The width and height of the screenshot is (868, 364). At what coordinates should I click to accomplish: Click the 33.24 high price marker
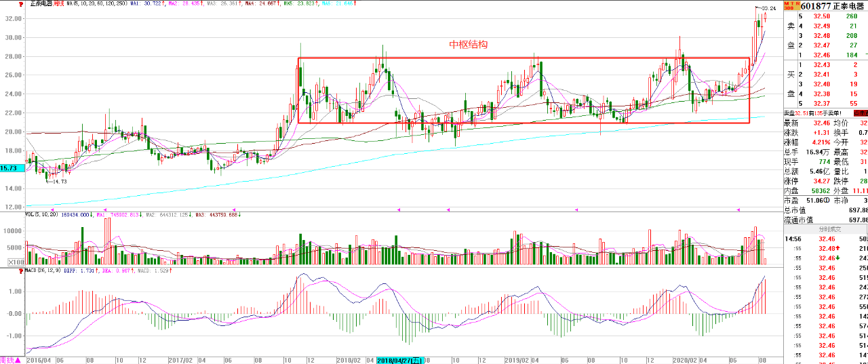coord(768,8)
